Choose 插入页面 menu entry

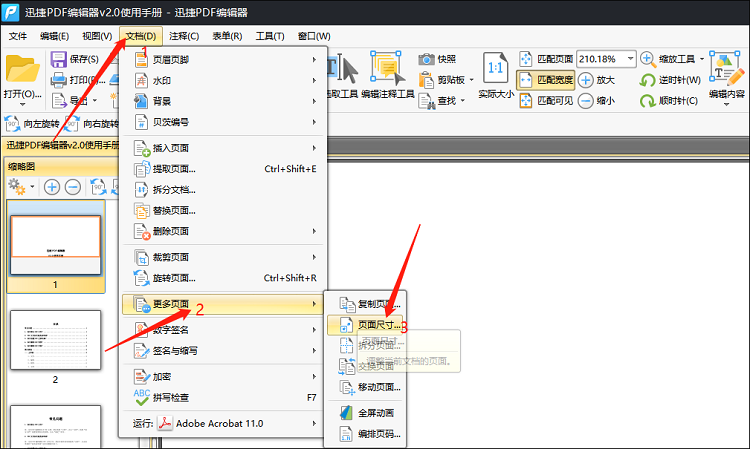223,148
